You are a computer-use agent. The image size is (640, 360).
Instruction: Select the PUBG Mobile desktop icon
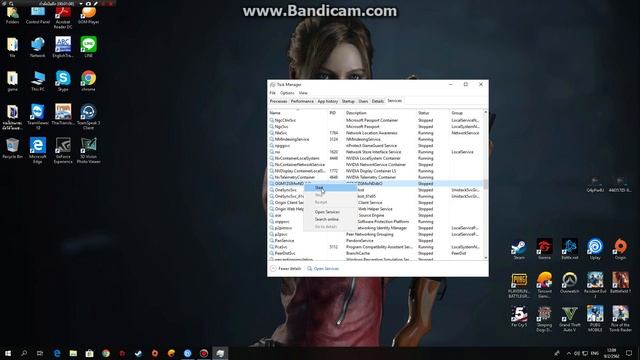pos(595,319)
